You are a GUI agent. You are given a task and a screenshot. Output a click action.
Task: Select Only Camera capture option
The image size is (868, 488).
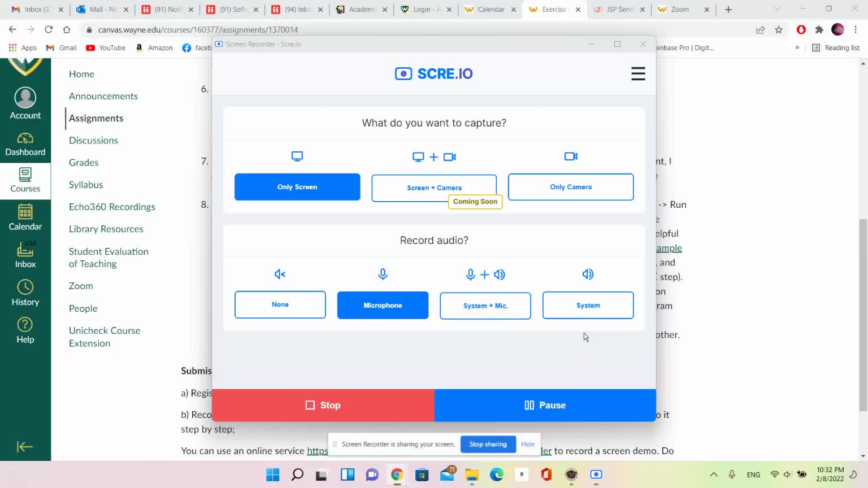tap(571, 187)
